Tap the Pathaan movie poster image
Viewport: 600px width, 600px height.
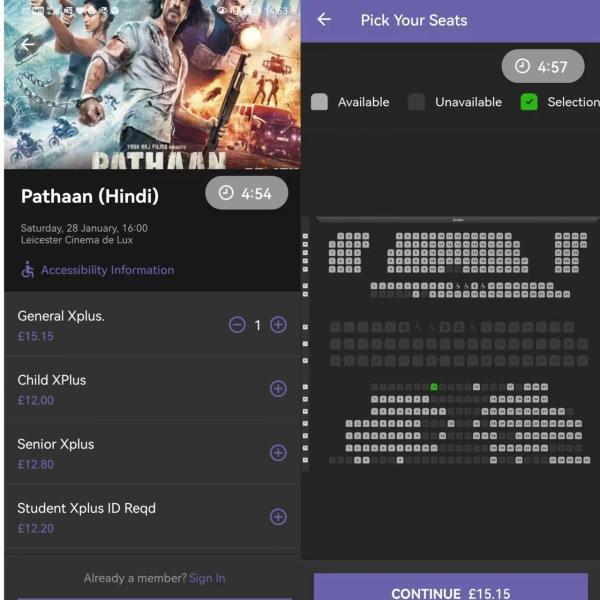click(152, 85)
